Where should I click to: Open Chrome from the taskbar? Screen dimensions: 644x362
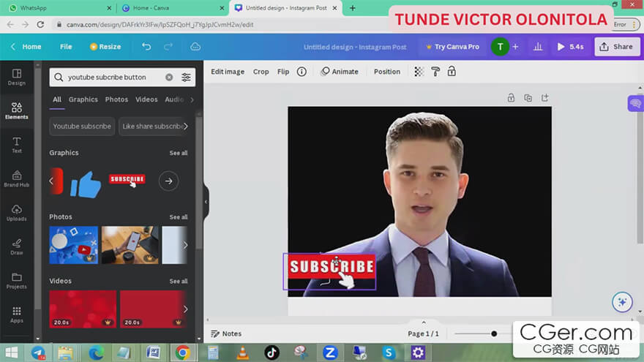(183, 352)
